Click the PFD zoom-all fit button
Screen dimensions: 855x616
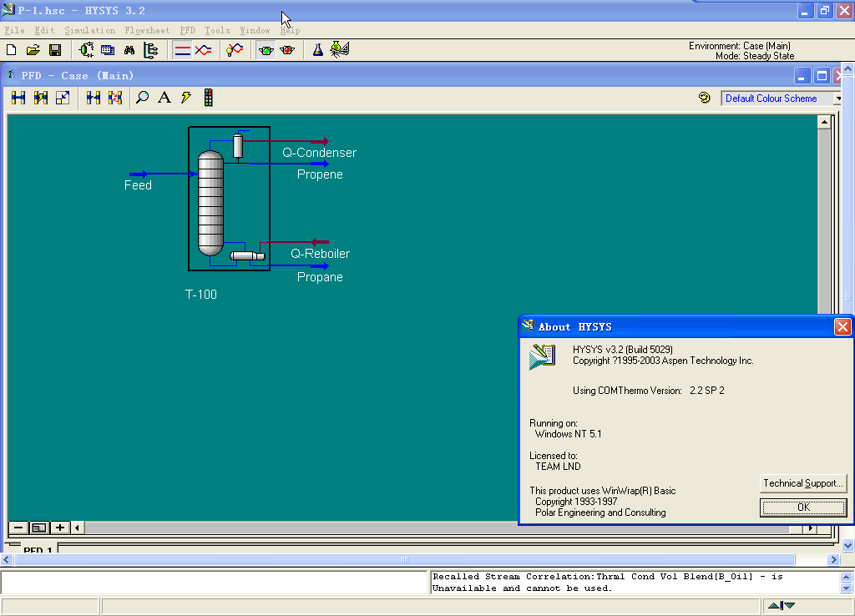click(38, 528)
